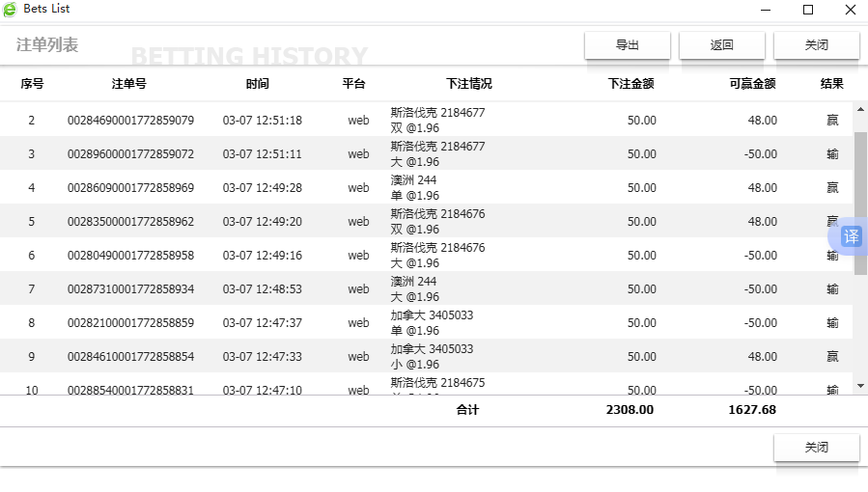Click the 注单号 column header
The height and width of the screenshot is (492, 868).
tap(129, 84)
